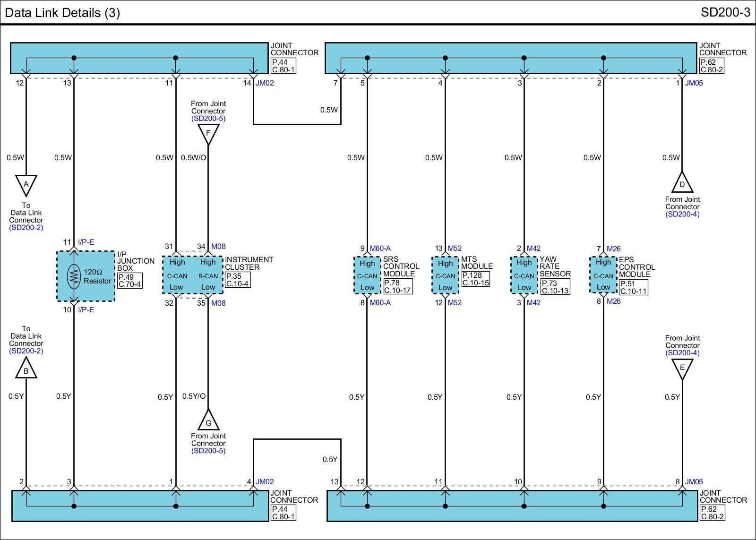Click the triangle connector symbol labeled B
The height and width of the screenshot is (540, 756).
26,369
